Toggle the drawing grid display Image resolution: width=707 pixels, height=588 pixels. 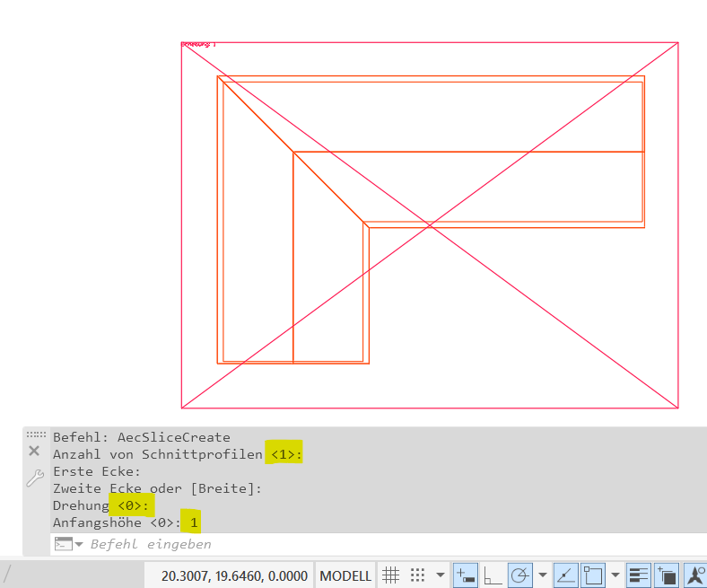(x=390, y=575)
